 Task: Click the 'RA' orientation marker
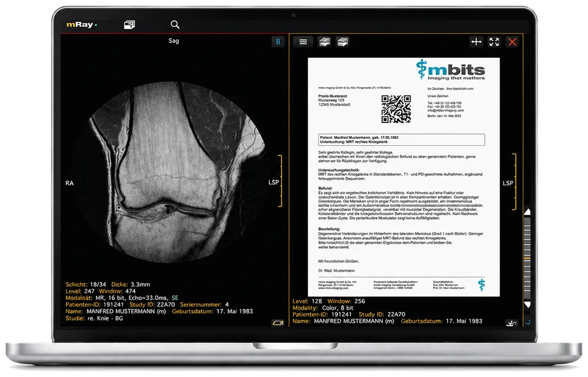point(69,183)
